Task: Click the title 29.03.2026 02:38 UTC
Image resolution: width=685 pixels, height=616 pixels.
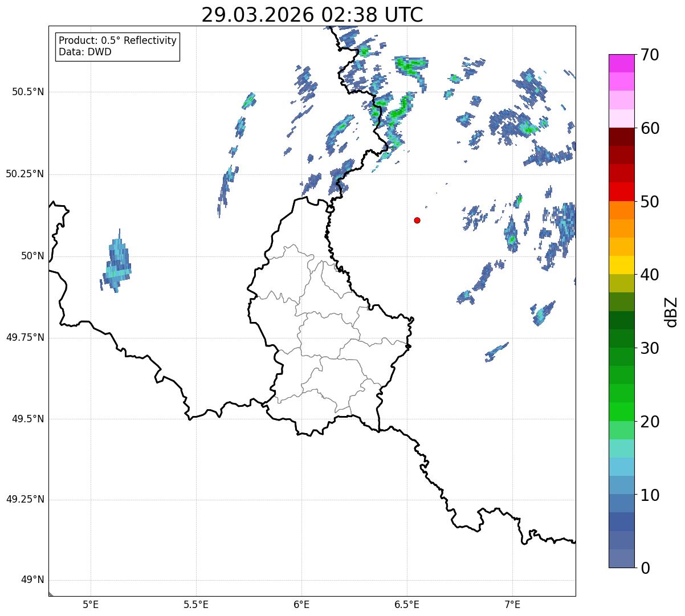Action: 312,15
